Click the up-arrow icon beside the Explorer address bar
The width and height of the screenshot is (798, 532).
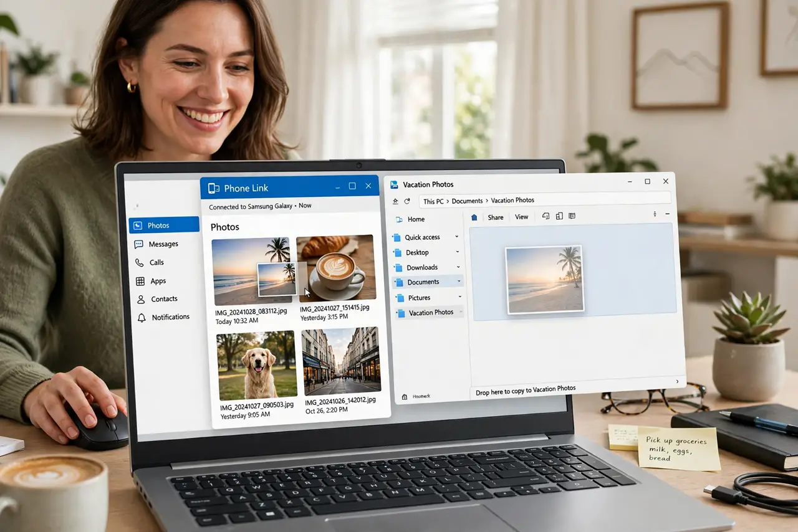[395, 201]
